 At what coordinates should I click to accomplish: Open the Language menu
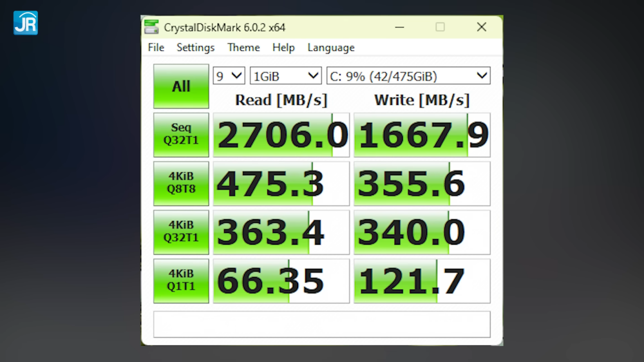331,48
